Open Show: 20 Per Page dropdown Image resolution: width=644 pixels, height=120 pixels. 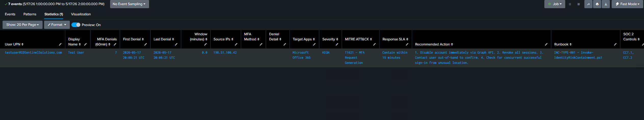[x=22, y=25]
